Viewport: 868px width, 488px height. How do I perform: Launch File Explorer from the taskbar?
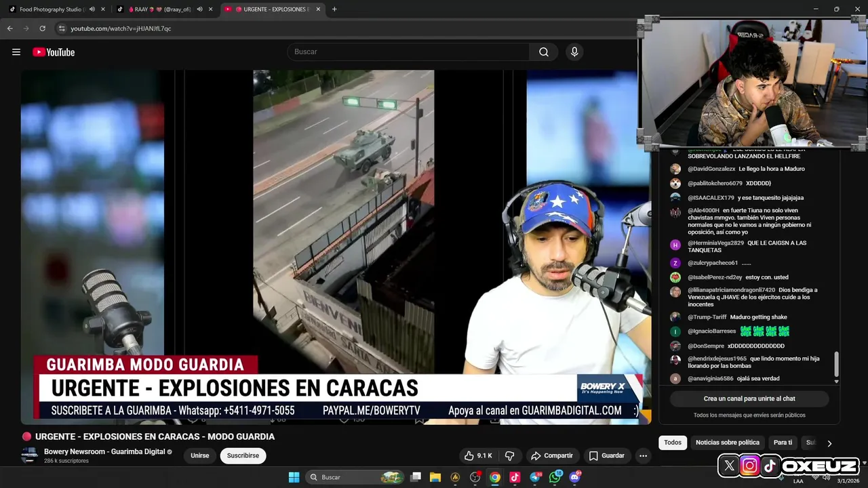coord(435,477)
